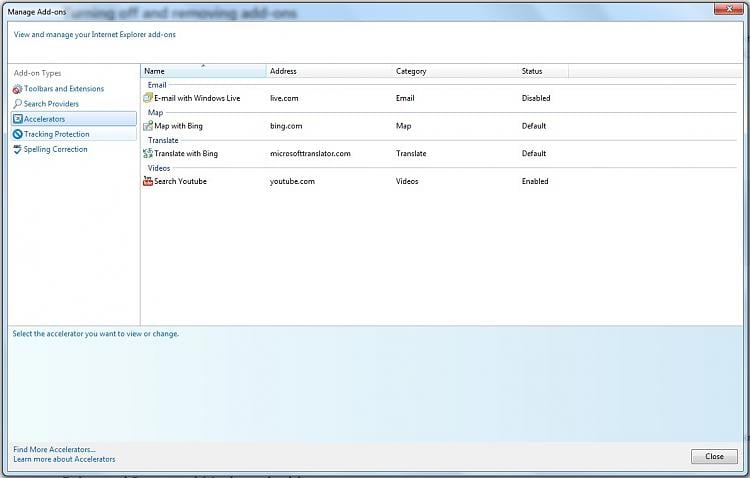The height and width of the screenshot is (478, 750).
Task: Open Find More Accelerators link
Action: tap(54, 449)
